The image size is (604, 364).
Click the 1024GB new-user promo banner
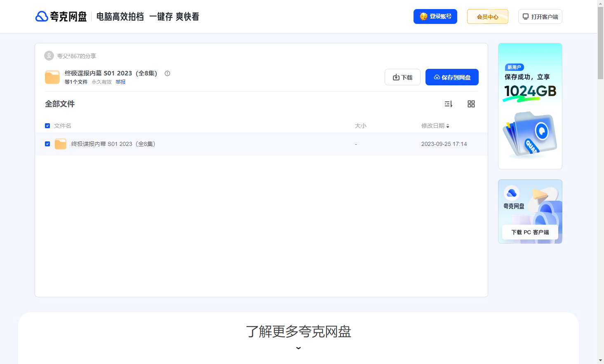pos(530,106)
